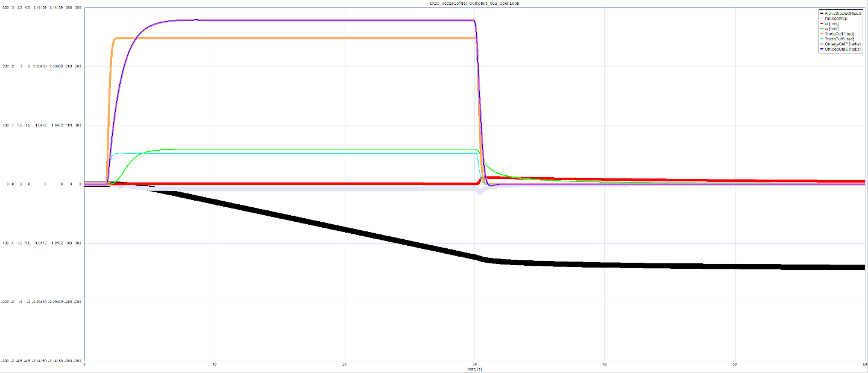This screenshot has height=373, width=868.
Task: Click the orange ThetaOutP plateau line
Action: point(301,38)
